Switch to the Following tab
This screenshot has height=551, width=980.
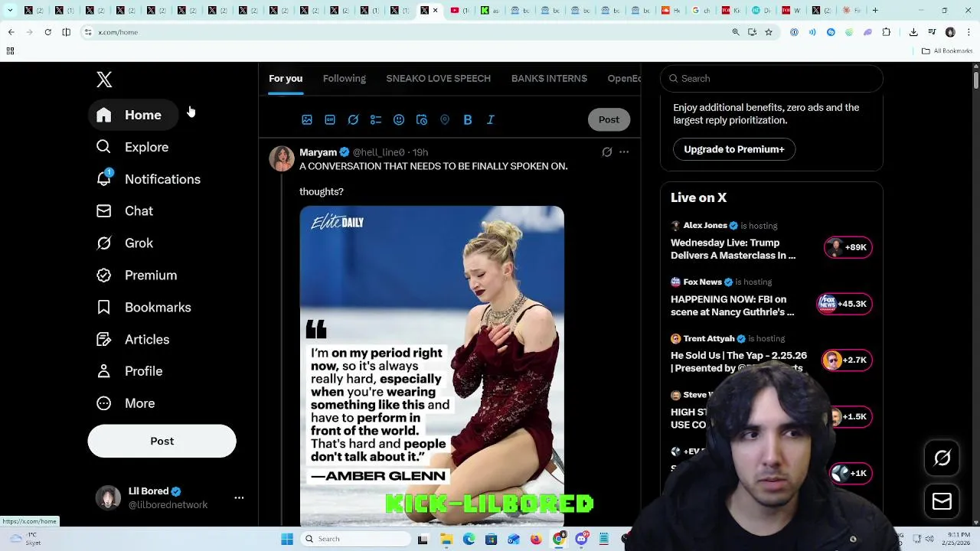tap(345, 79)
